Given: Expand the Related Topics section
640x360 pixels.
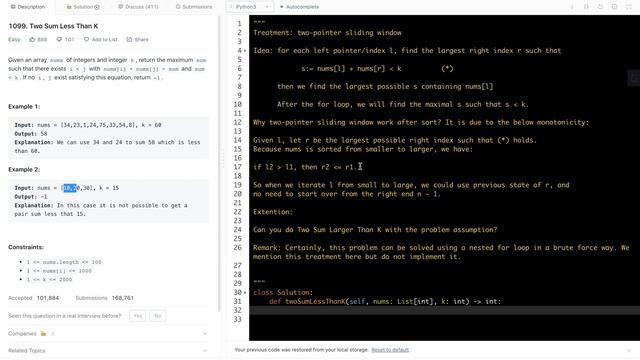Looking at the screenshot, I should point(205,351).
